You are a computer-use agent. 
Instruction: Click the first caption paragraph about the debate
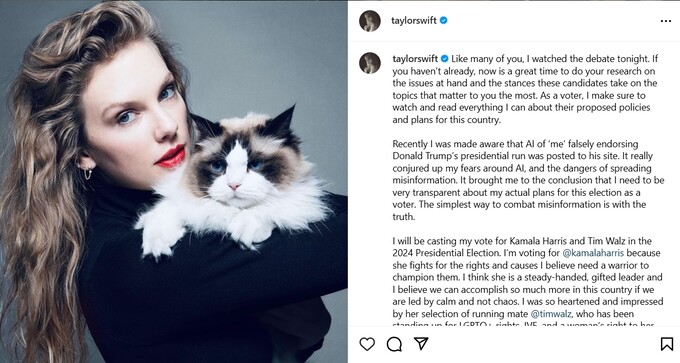[x=525, y=89]
